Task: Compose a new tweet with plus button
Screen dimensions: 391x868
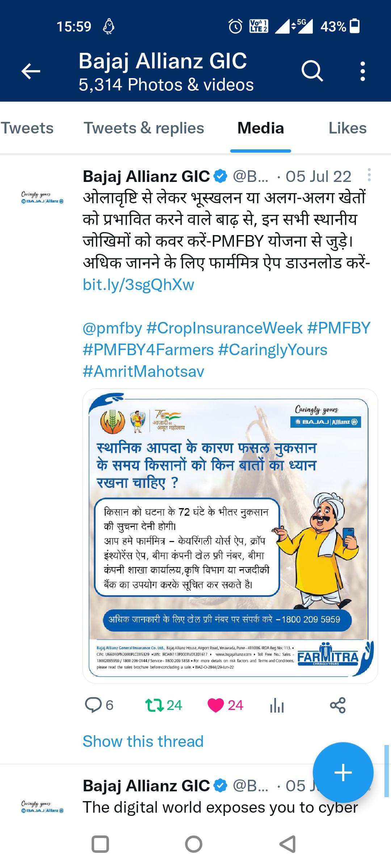Action: (x=343, y=773)
